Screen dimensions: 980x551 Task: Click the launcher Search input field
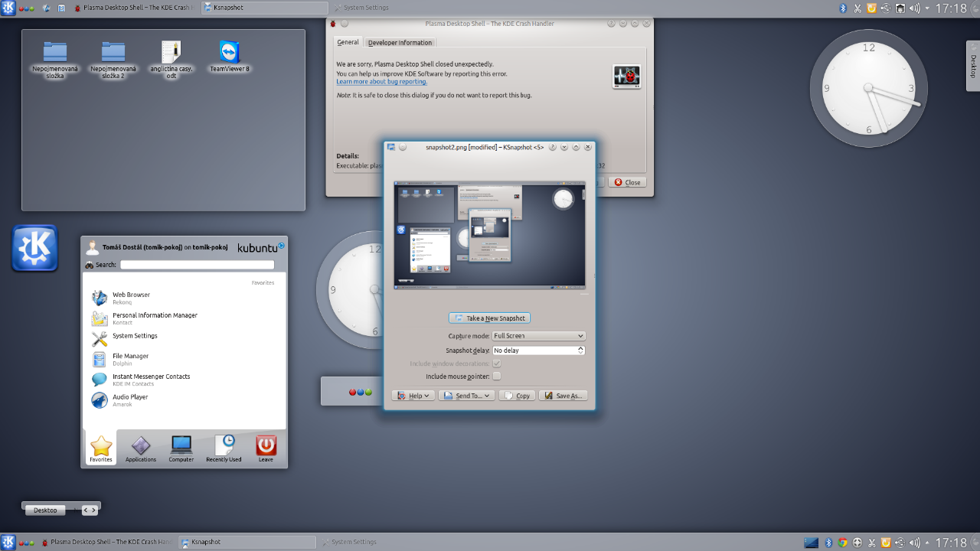click(x=197, y=265)
